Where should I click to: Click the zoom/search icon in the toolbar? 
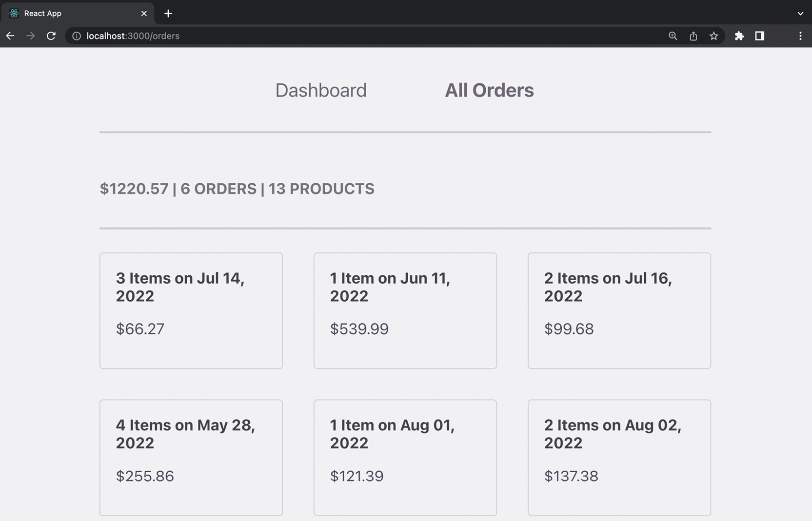tap(673, 36)
